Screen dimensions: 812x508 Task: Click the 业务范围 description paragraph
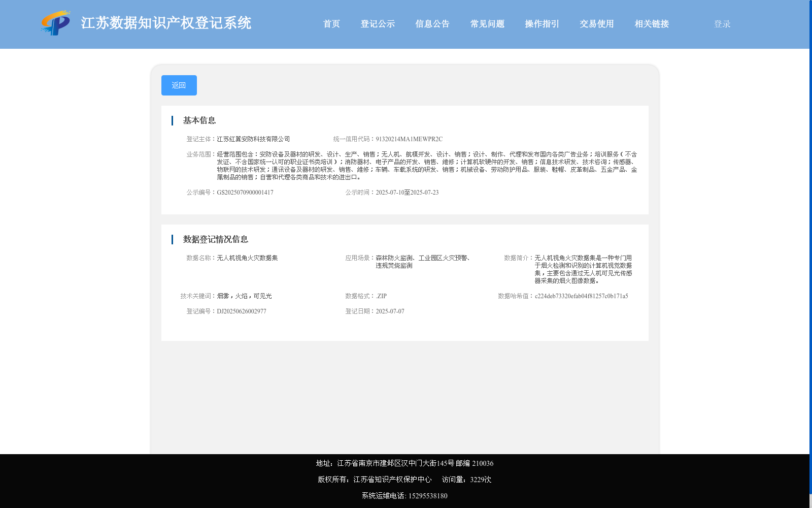coord(427,166)
